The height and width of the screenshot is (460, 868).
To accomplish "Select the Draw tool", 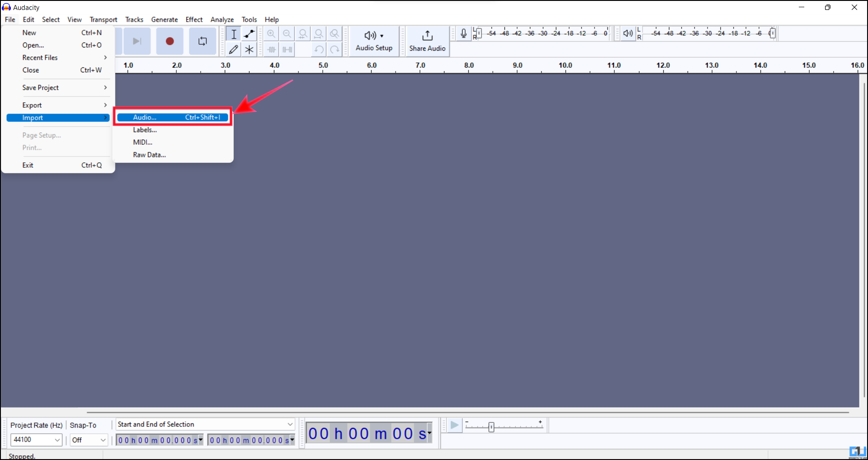I will click(234, 50).
